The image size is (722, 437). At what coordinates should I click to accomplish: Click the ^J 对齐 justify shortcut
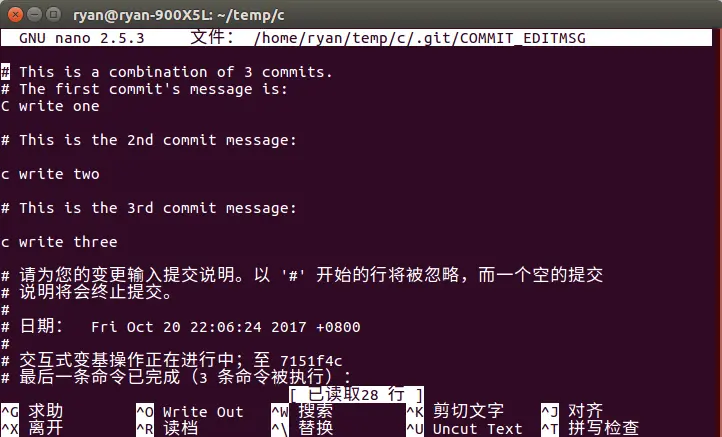click(x=572, y=411)
